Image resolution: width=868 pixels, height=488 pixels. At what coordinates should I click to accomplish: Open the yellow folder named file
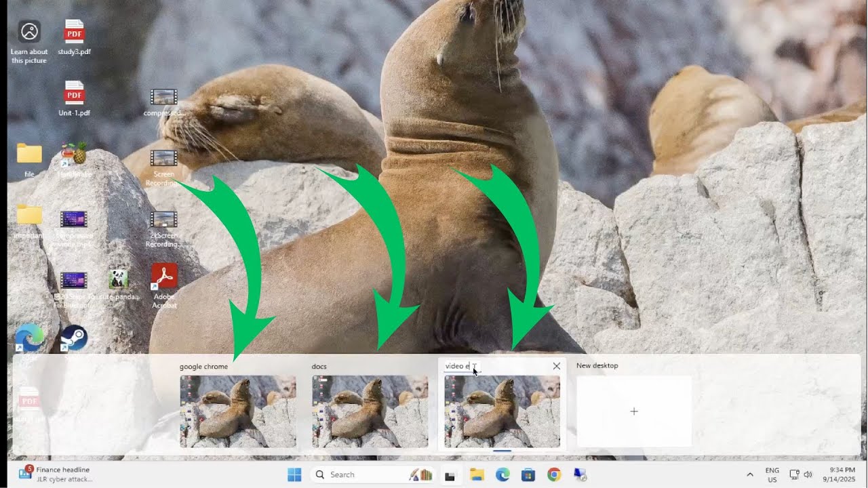point(29,159)
